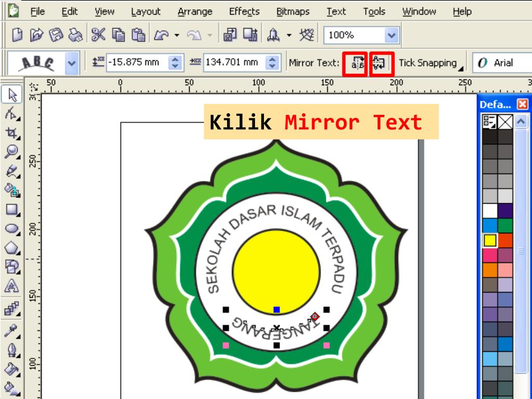This screenshot has height=399, width=532.
Task: Click the Undo arrow icon
Action: tap(161, 35)
